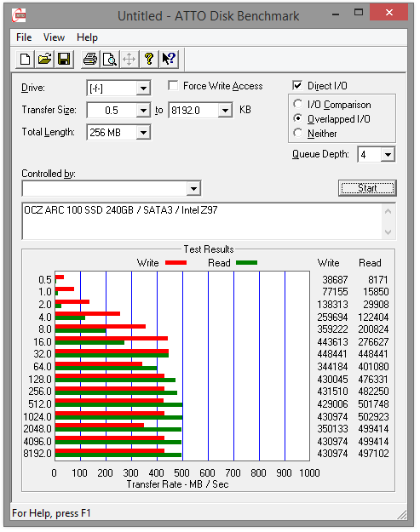
Task: Open the View menu
Action: (x=54, y=37)
